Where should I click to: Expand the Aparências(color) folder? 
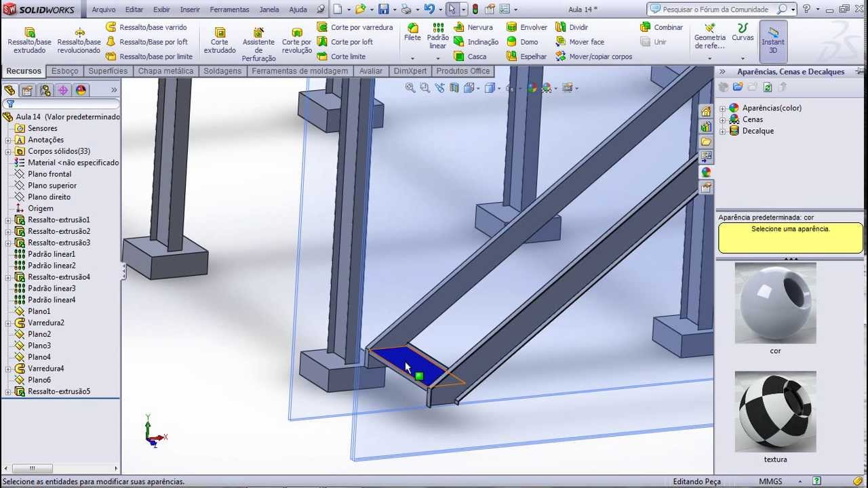point(723,108)
